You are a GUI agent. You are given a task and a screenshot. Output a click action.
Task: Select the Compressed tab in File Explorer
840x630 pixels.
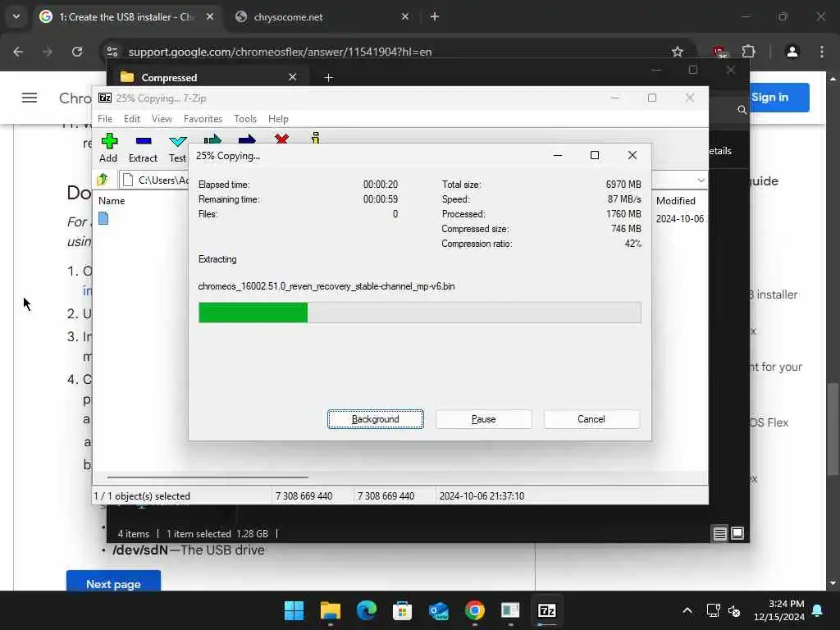coord(209,78)
